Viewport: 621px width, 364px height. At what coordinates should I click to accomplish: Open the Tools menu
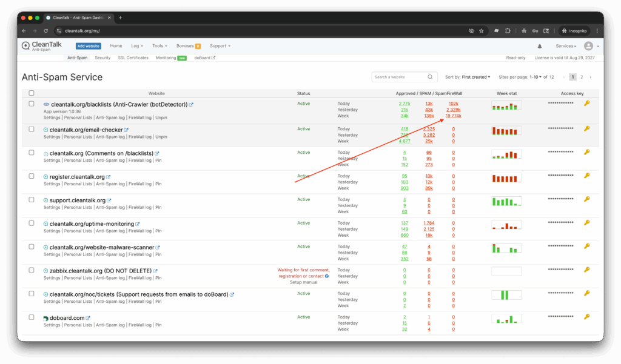[x=159, y=45]
